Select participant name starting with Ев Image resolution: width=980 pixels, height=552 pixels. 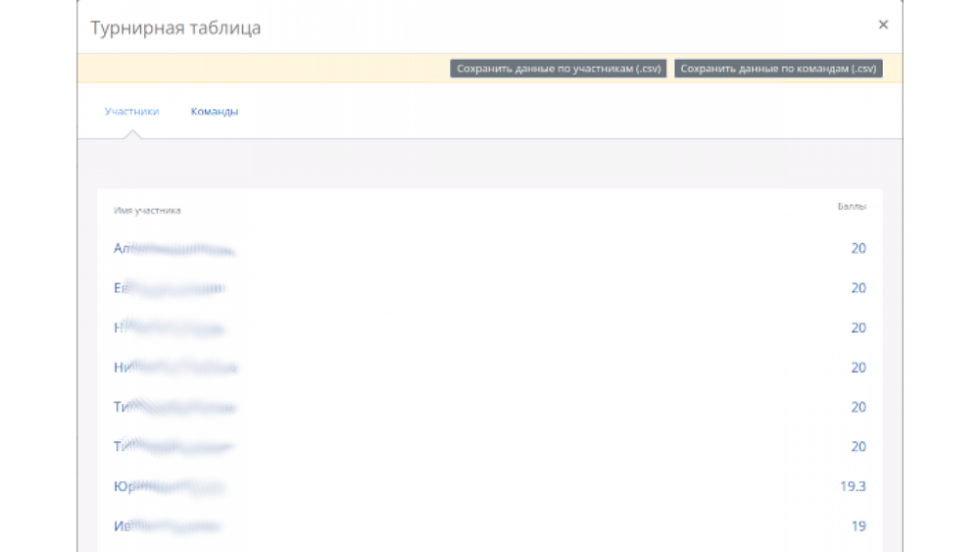tap(169, 288)
